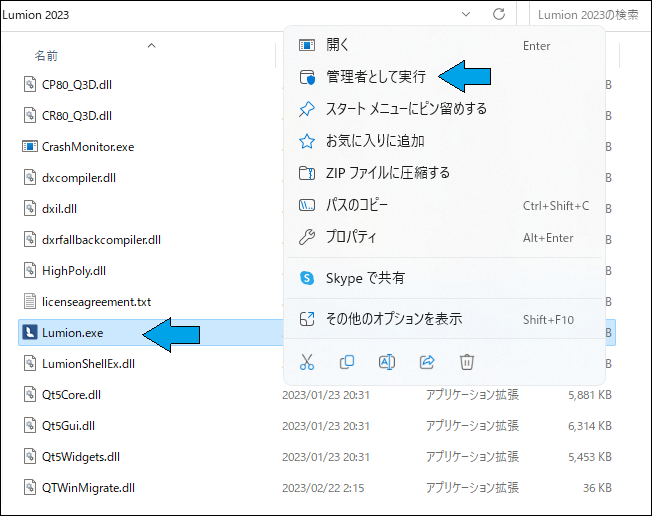The height and width of the screenshot is (516, 652).
Task: Select the dxcompiler.dll file name
Action: tap(79, 178)
